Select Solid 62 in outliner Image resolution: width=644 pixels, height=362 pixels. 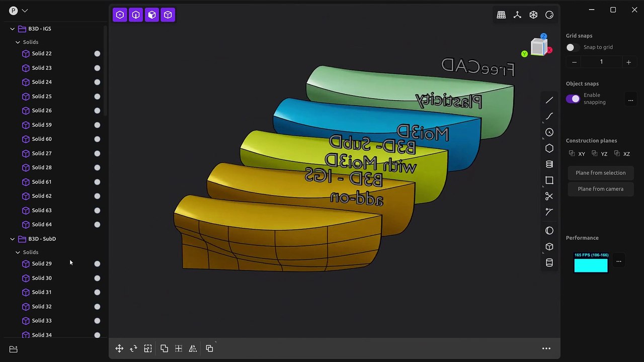pos(42,196)
